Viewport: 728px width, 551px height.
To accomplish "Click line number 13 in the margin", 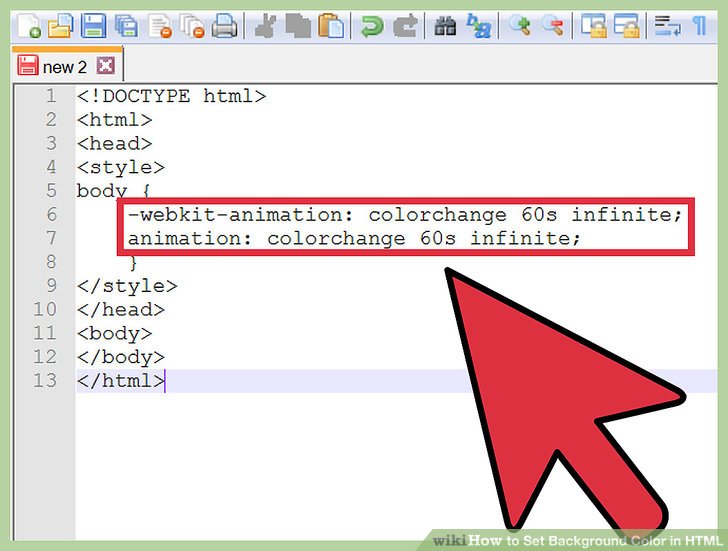I will click(x=45, y=380).
